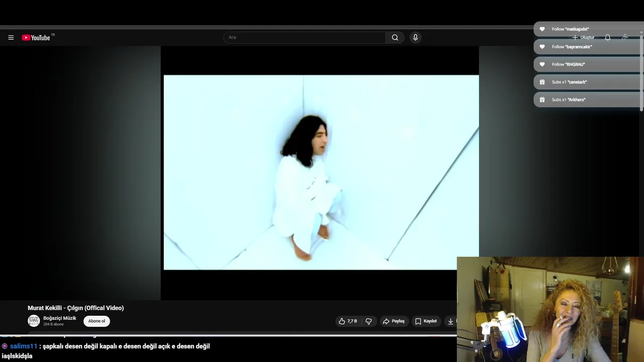Viewport: 644px width, 362px height.
Task: Save the video with Kaydet
Action: click(426, 321)
